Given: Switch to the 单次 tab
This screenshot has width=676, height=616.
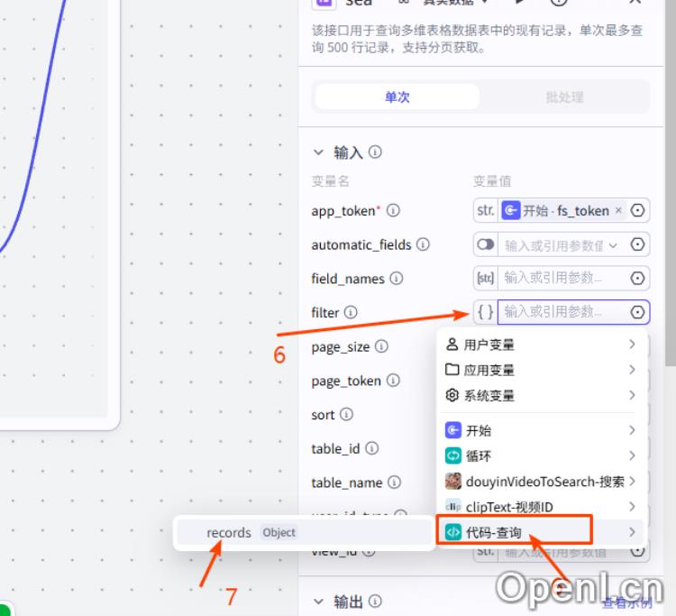Looking at the screenshot, I should (397, 97).
